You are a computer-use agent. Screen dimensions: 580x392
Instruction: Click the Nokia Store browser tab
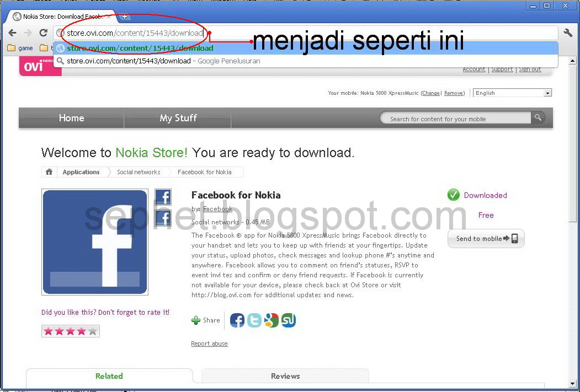coord(63,17)
